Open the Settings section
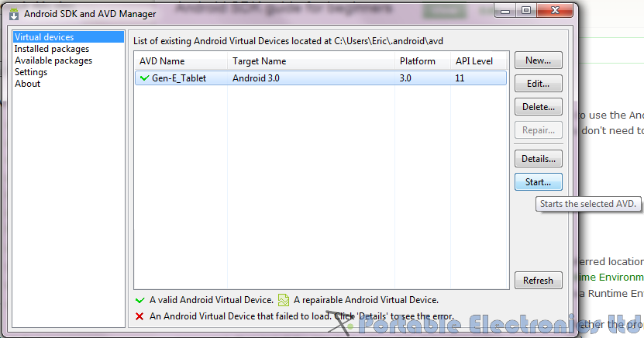This screenshot has height=338, width=644. coord(31,72)
